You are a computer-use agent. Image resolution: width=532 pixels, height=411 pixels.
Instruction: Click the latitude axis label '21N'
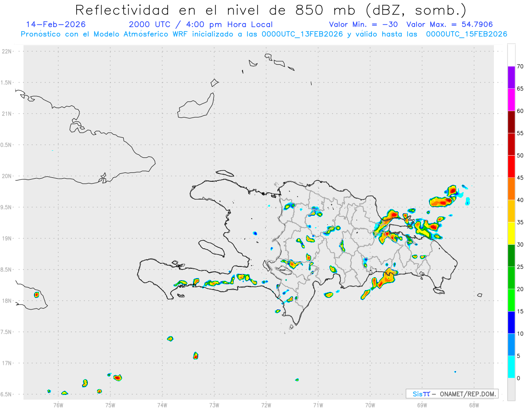tap(7, 114)
